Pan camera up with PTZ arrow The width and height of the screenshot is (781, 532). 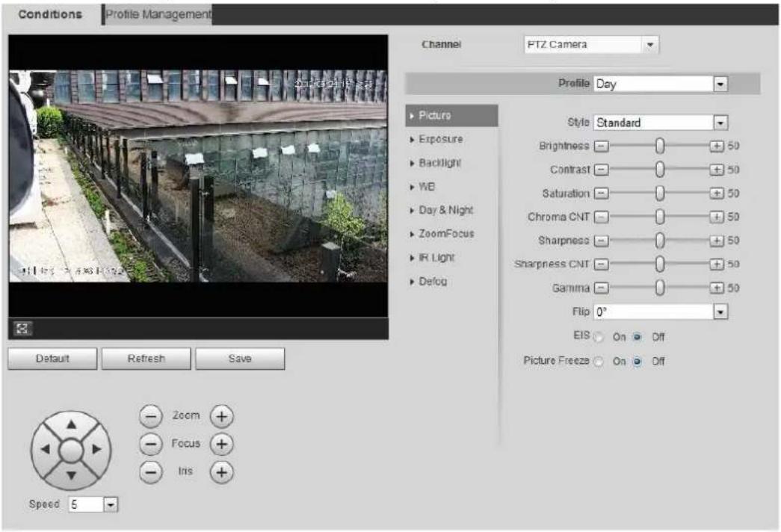coord(71,424)
